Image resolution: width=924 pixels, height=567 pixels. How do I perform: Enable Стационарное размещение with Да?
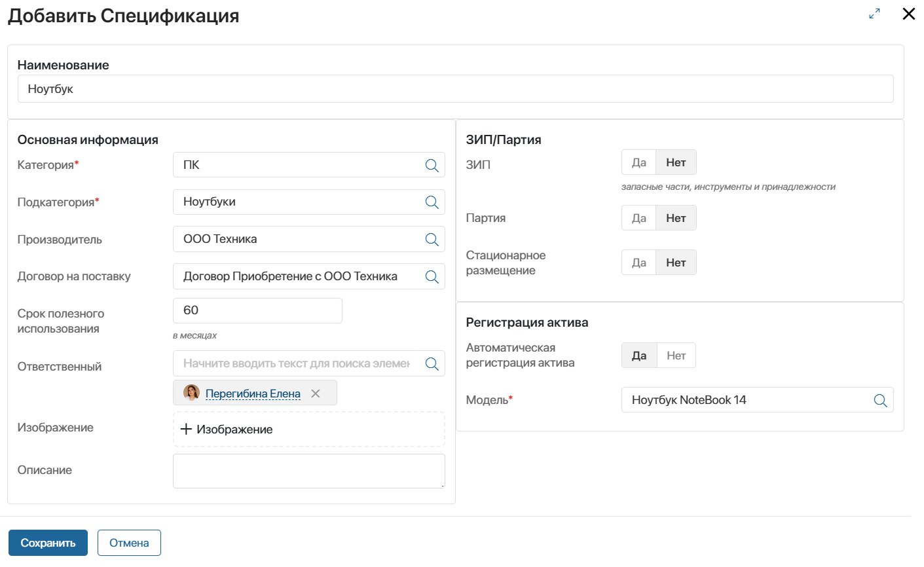(638, 263)
